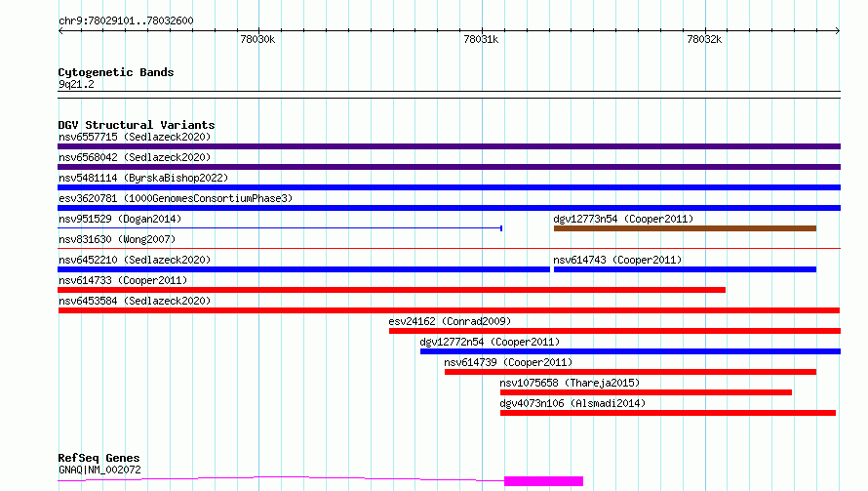Click the thin magenta GNAQ intron line
The height and width of the screenshot is (491, 868).
[281, 477]
